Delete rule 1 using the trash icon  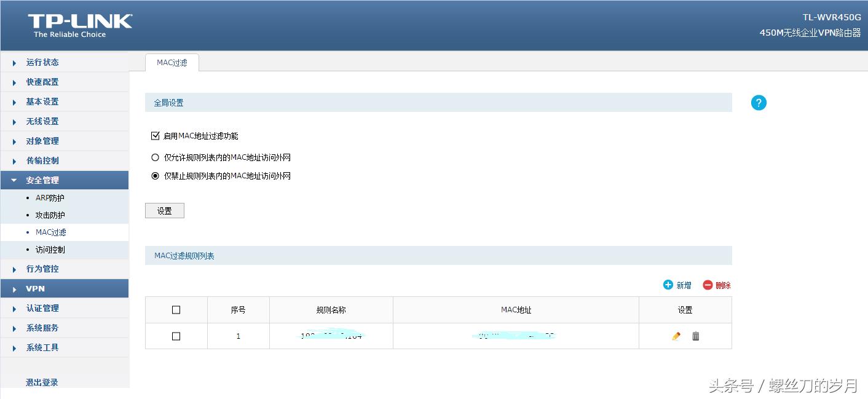click(695, 336)
